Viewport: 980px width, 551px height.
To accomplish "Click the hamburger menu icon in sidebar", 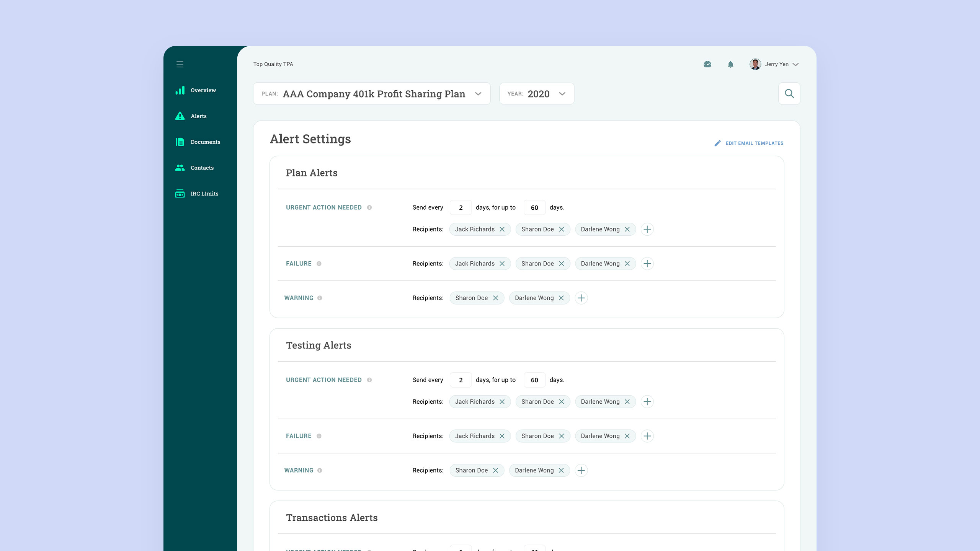I will pos(180,64).
